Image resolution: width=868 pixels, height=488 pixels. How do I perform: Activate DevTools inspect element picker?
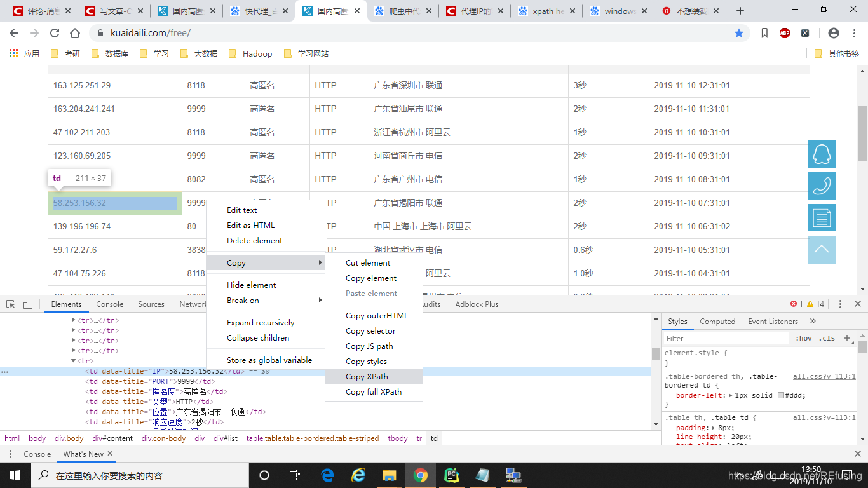click(11, 304)
